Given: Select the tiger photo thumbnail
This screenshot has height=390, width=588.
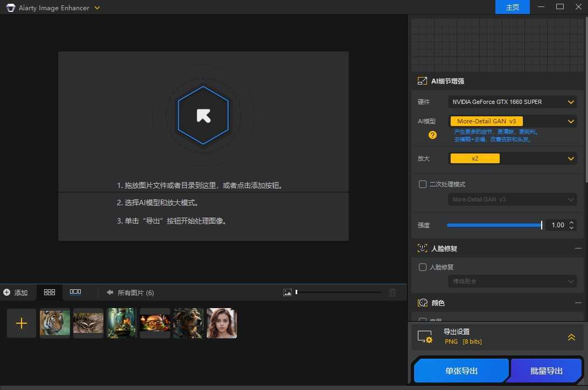Looking at the screenshot, I should pyautogui.click(x=54, y=323).
